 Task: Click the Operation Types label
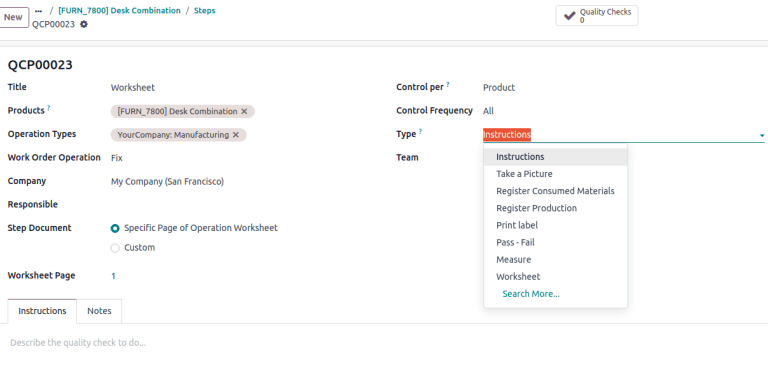[42, 134]
